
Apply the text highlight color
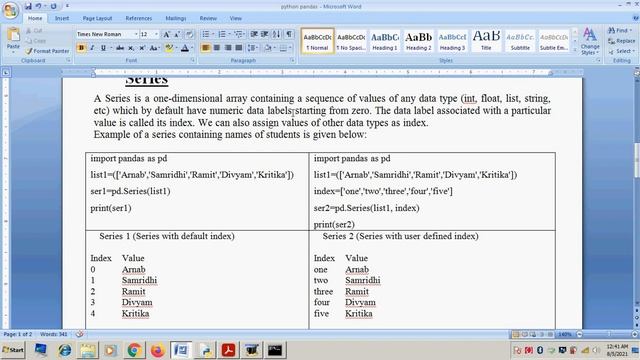168,48
